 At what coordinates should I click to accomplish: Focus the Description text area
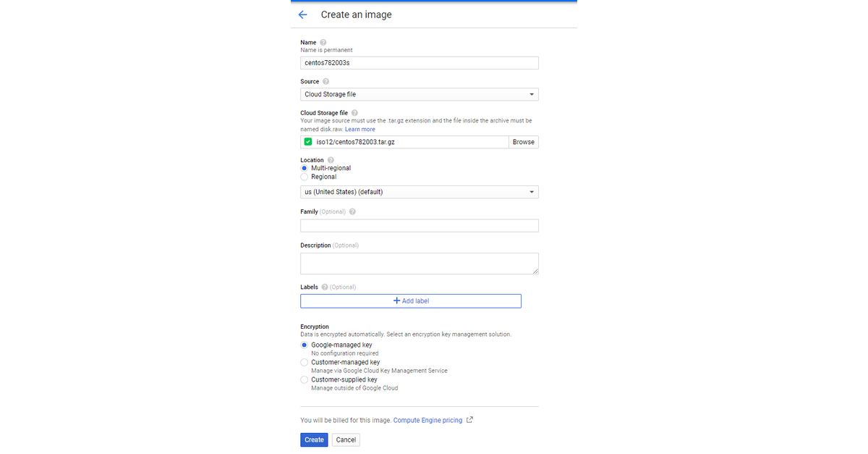pos(420,264)
